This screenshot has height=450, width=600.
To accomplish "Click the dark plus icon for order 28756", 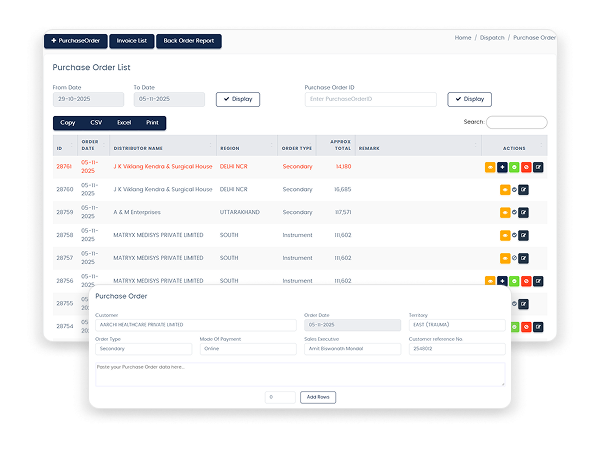I will 502,281.
